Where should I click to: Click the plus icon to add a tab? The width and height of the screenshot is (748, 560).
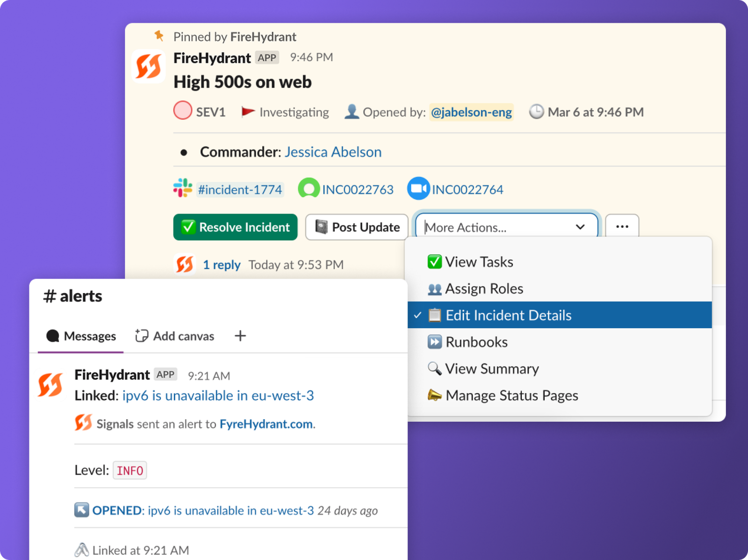(x=240, y=336)
